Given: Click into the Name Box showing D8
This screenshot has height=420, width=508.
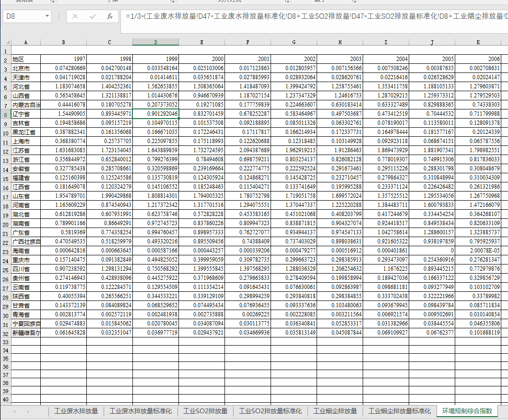Looking at the screenshot, I should coord(24,16).
